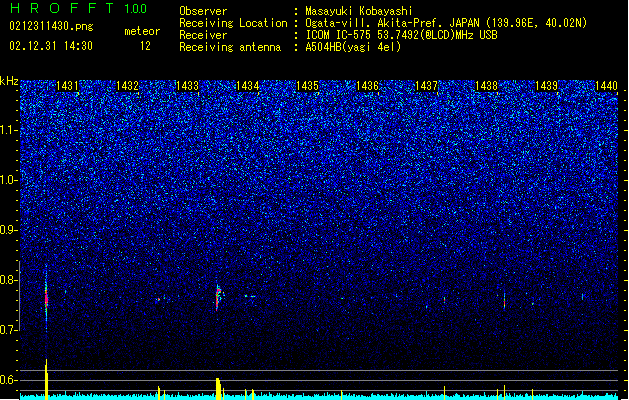
Task: Click the 0.6 kHz axis label
Action: pos(9,380)
